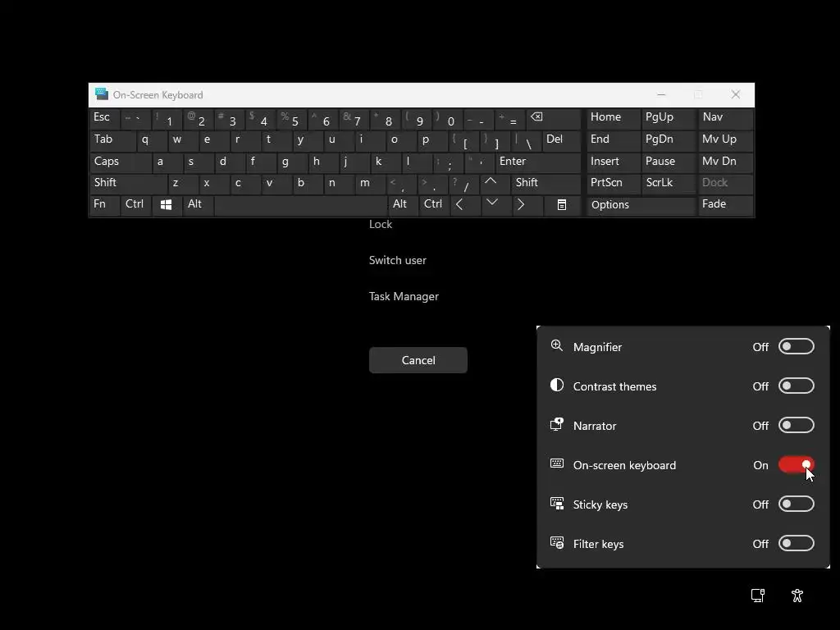
Task: Tap the Esc key
Action: 104,118
